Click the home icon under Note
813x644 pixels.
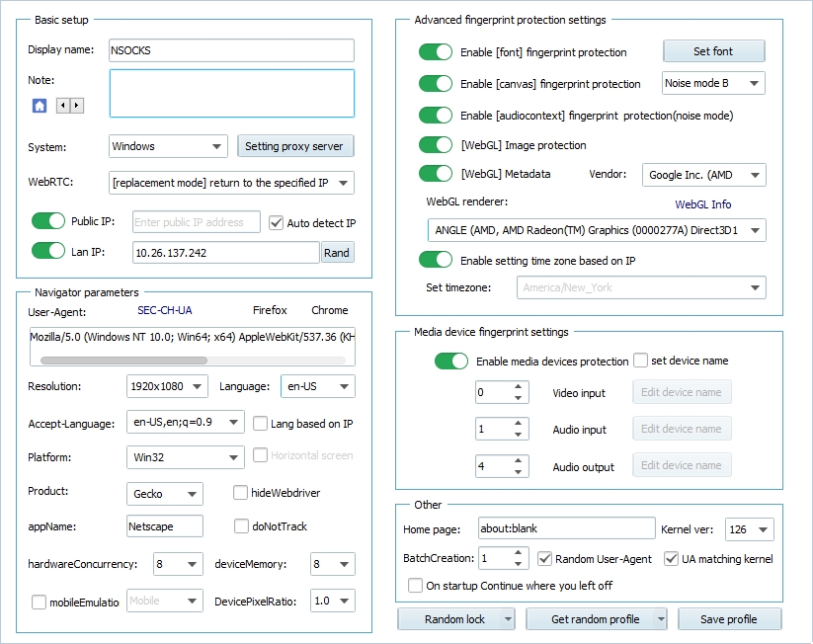[40, 106]
